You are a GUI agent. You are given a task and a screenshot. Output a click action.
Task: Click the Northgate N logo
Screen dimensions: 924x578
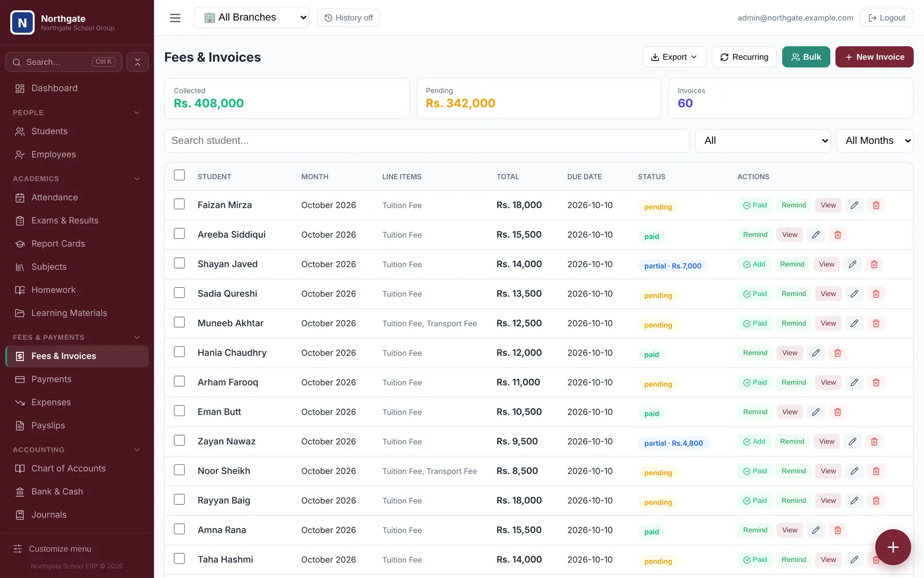23,23
